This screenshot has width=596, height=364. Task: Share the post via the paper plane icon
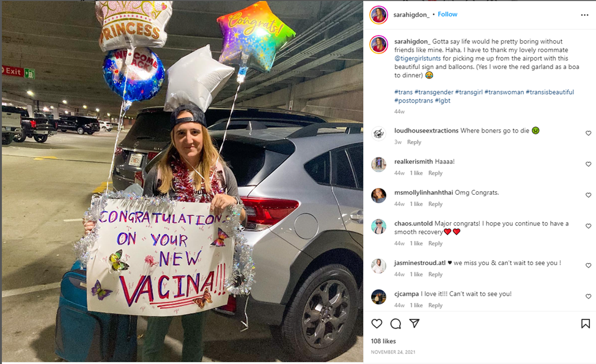coord(414,324)
